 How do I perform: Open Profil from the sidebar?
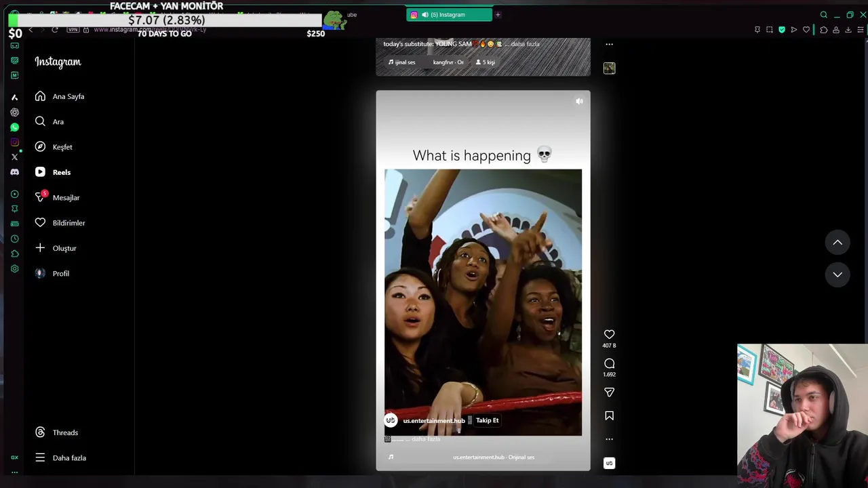tap(52, 273)
